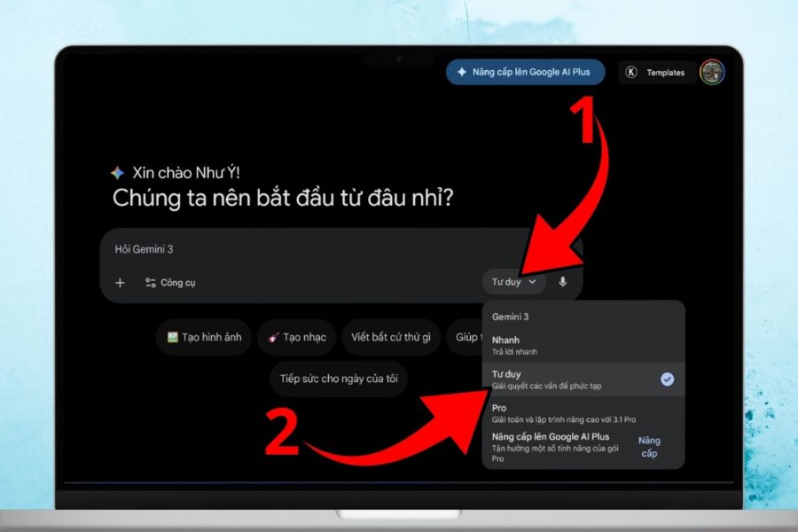
Task: Click the sparkle icon in the upgrade button
Action: [x=461, y=72]
